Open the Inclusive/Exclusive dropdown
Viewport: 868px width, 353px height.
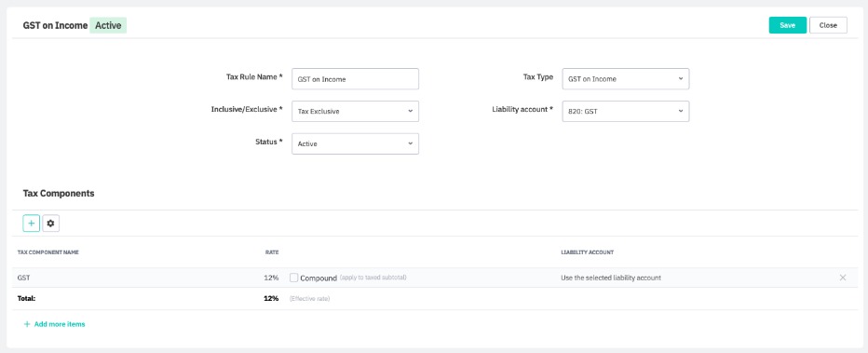355,111
